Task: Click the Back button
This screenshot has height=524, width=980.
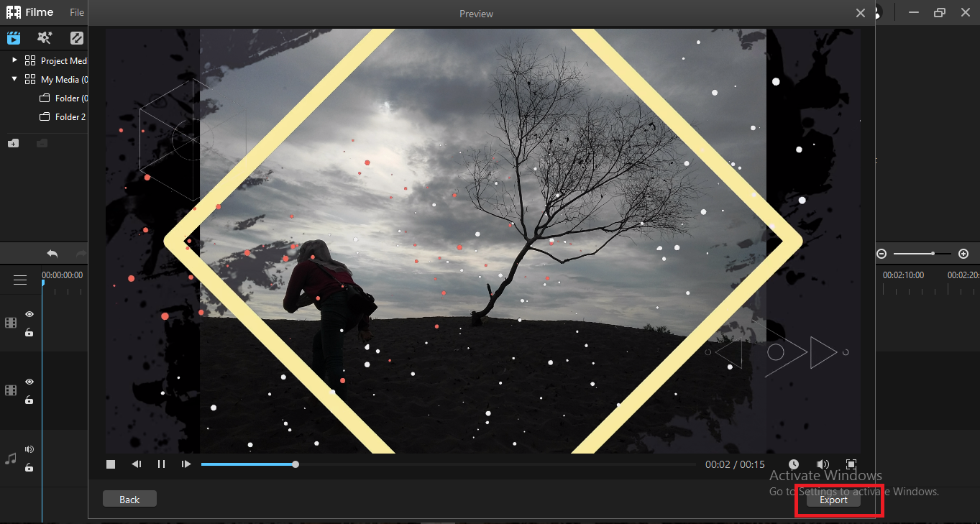Action: pos(129,498)
